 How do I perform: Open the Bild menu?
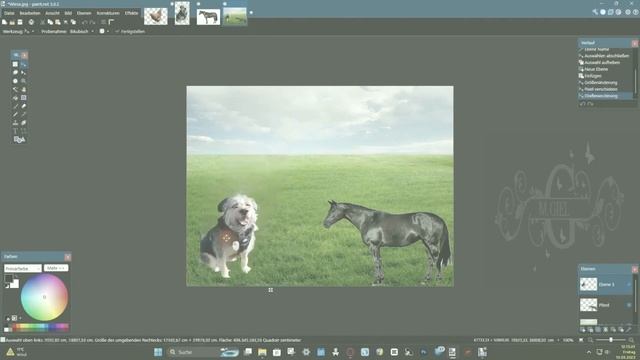pyautogui.click(x=68, y=13)
